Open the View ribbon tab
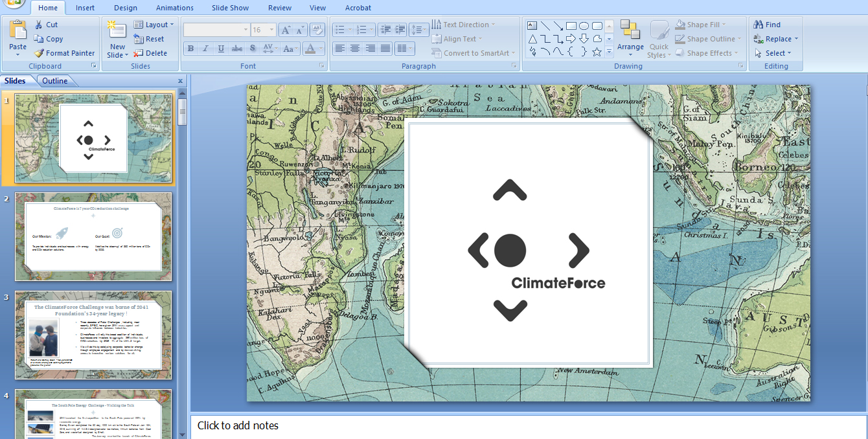This screenshot has height=439, width=868. tap(318, 8)
